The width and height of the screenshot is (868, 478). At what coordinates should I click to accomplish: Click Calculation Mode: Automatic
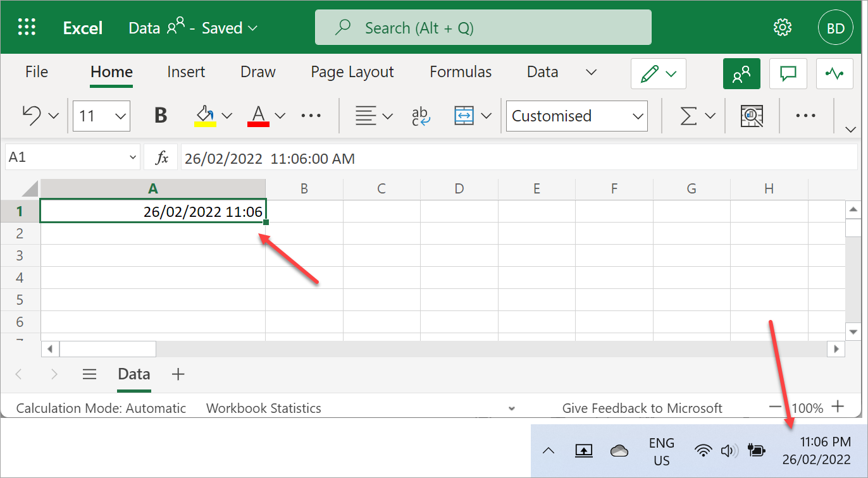click(x=101, y=408)
